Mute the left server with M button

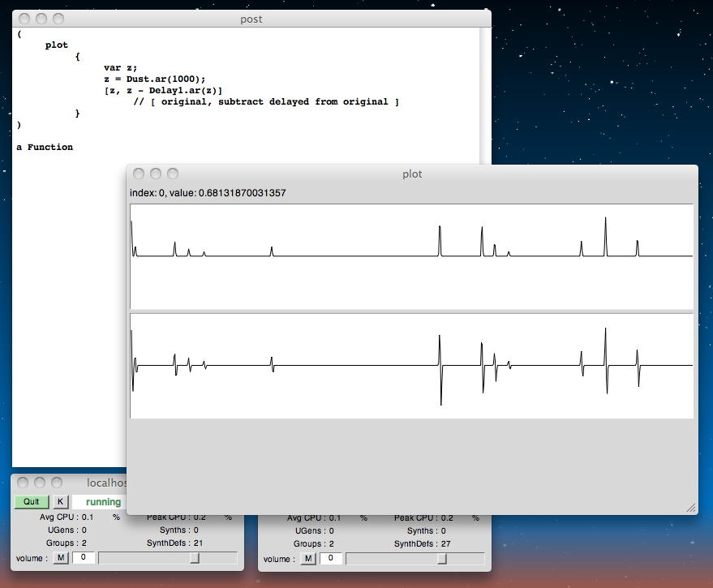(61, 558)
